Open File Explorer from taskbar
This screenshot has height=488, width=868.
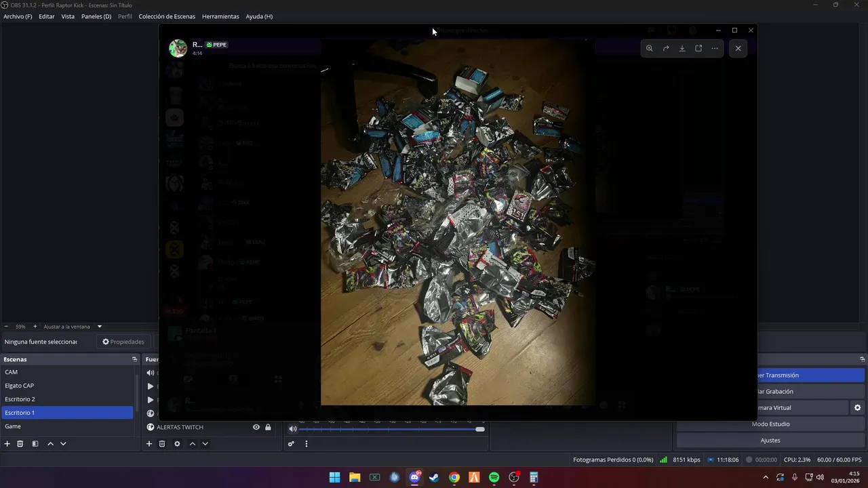coord(355,477)
